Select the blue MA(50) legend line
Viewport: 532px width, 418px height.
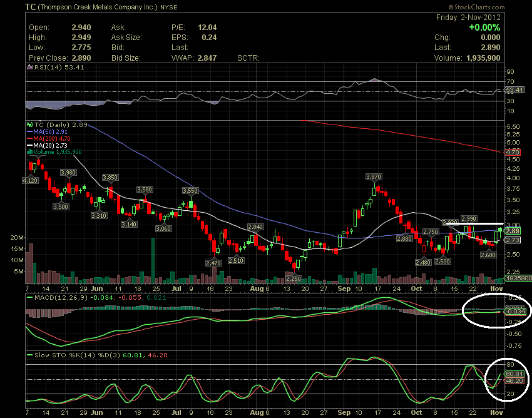pyautogui.click(x=30, y=131)
